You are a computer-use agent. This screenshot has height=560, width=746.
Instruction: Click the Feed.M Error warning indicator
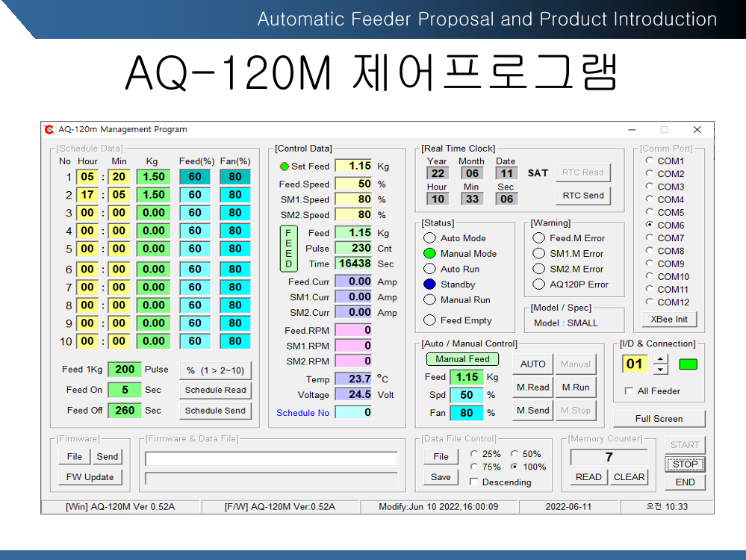coord(538,238)
